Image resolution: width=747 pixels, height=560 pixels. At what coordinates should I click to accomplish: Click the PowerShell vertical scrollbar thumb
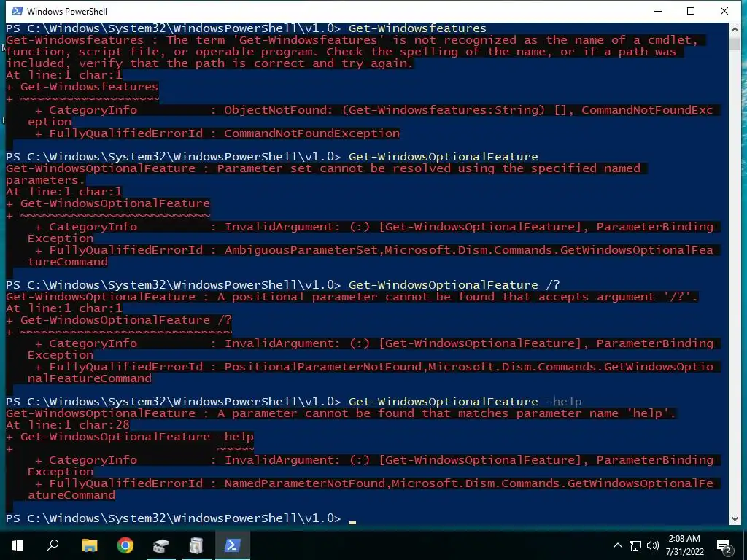pyautogui.click(x=735, y=43)
